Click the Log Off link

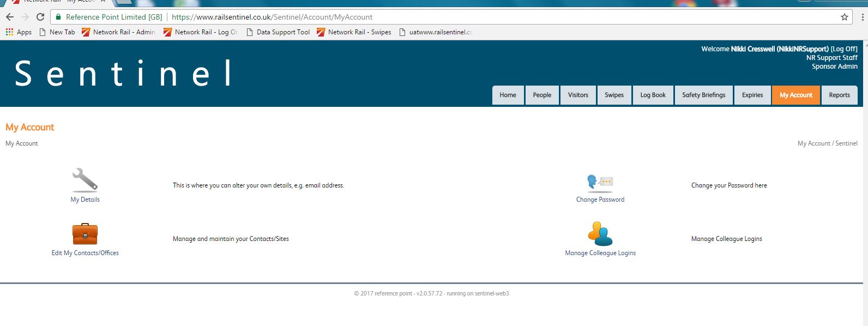(844, 49)
